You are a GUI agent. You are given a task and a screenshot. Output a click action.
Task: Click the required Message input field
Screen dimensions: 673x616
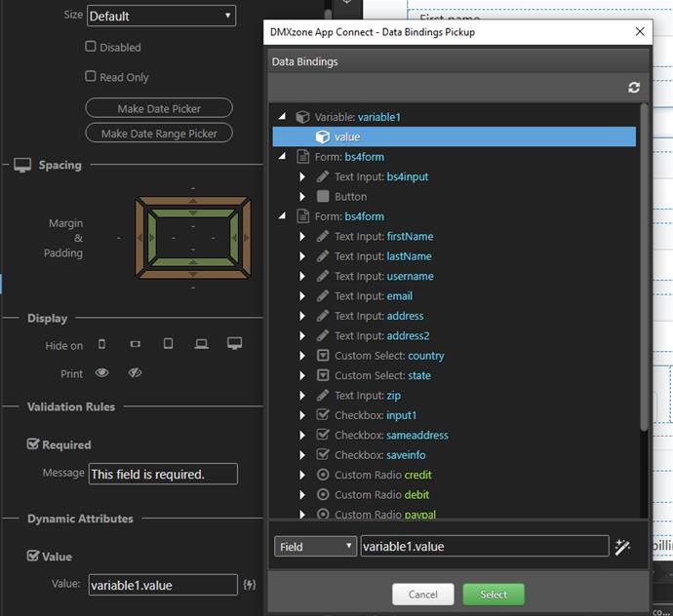[163, 474]
